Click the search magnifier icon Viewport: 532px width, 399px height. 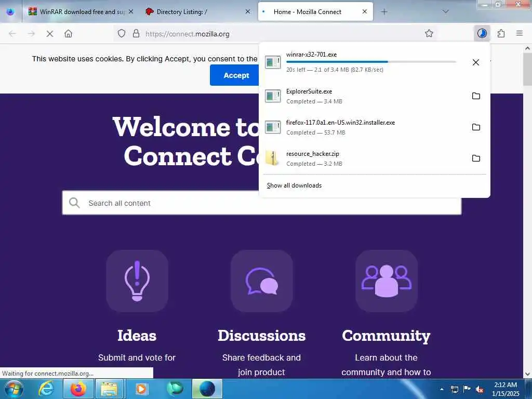[74, 203]
